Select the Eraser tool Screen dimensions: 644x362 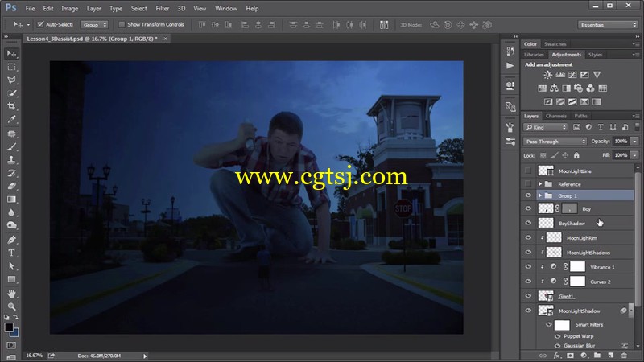pyautogui.click(x=11, y=186)
